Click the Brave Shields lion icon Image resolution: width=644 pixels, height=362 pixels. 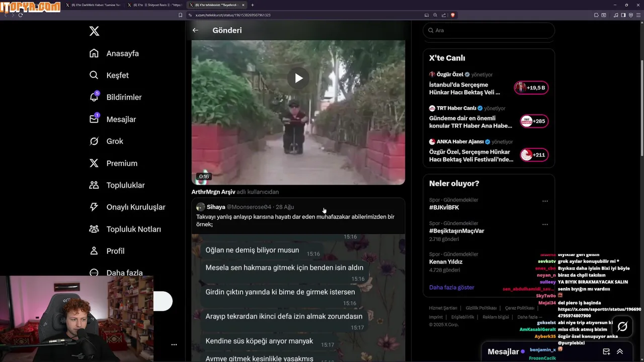(453, 15)
